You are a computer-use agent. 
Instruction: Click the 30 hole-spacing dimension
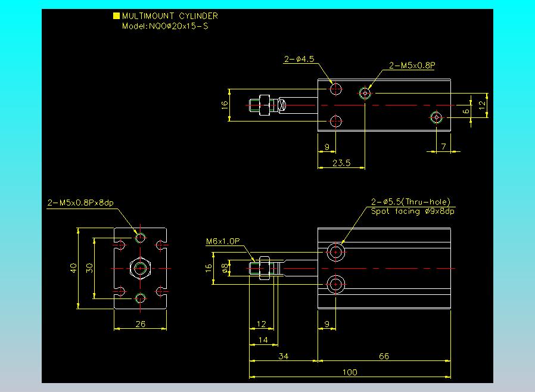click(x=89, y=268)
